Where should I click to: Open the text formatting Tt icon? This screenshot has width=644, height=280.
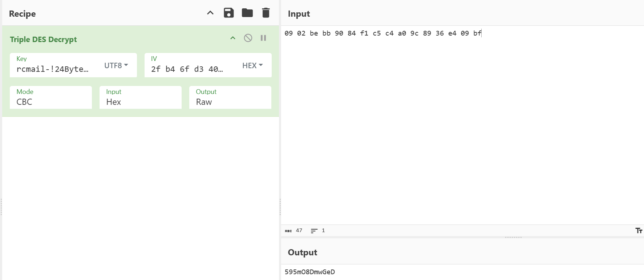[639, 231]
